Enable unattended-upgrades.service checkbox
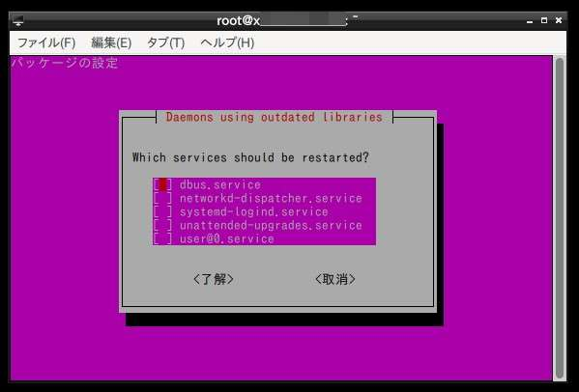The height and width of the screenshot is (392, 579). click(x=162, y=225)
